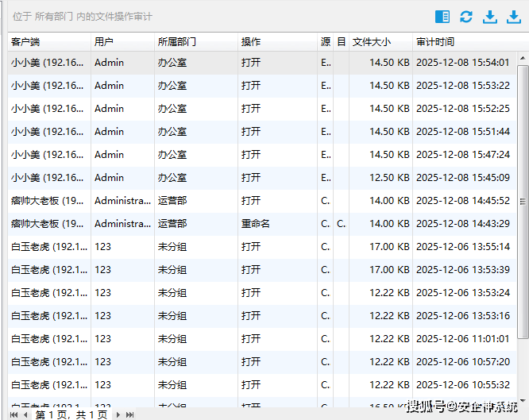Toggle the side panel layout icon
The height and width of the screenshot is (420, 529).
[x=442, y=17]
